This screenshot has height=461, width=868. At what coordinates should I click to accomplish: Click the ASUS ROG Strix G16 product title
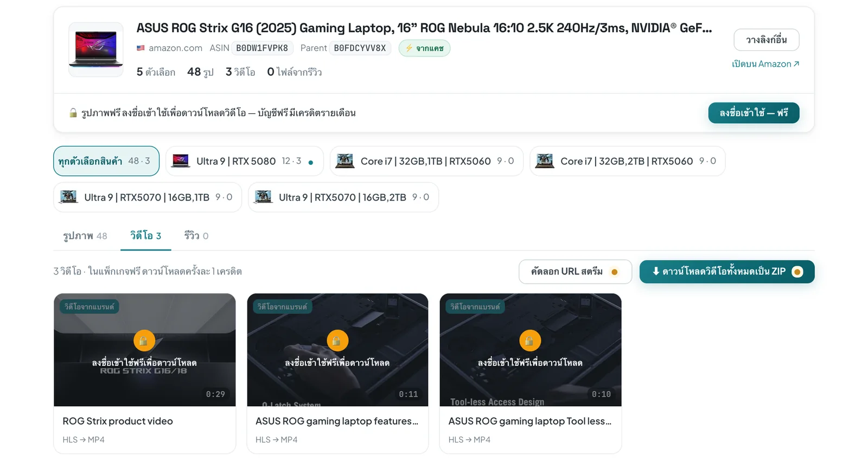424,28
